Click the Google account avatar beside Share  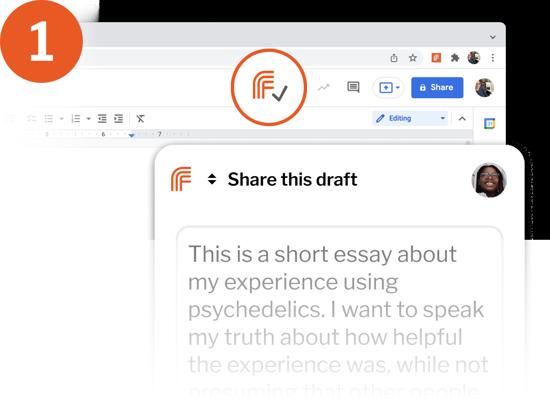click(484, 87)
